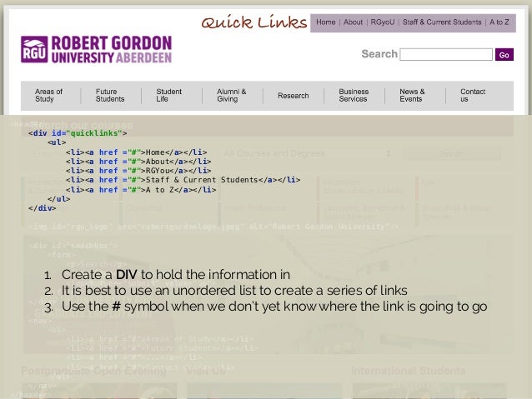Open the News & Events menu
Viewport: 532px width, 399px height.
click(x=412, y=95)
